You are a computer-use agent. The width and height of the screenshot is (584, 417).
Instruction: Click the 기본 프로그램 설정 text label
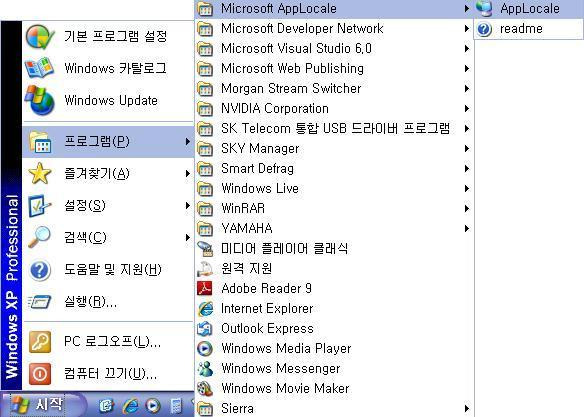115,36
